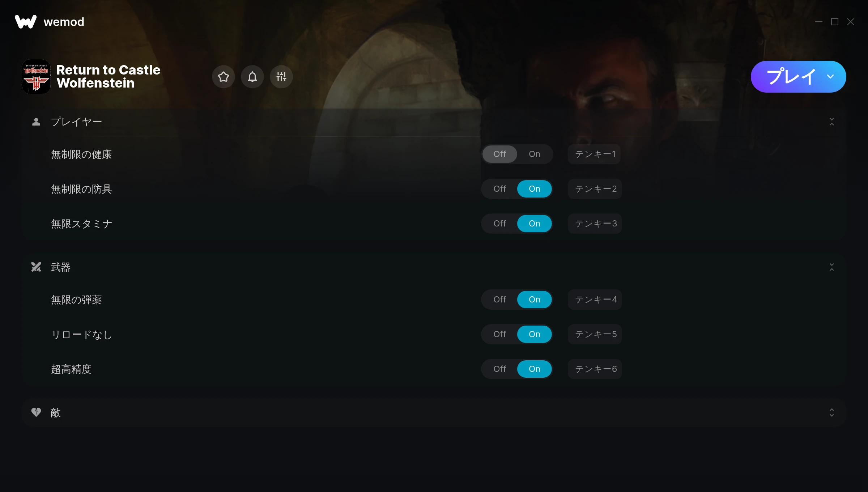Expand the 敵 section chevron
868x492 pixels.
tap(832, 412)
